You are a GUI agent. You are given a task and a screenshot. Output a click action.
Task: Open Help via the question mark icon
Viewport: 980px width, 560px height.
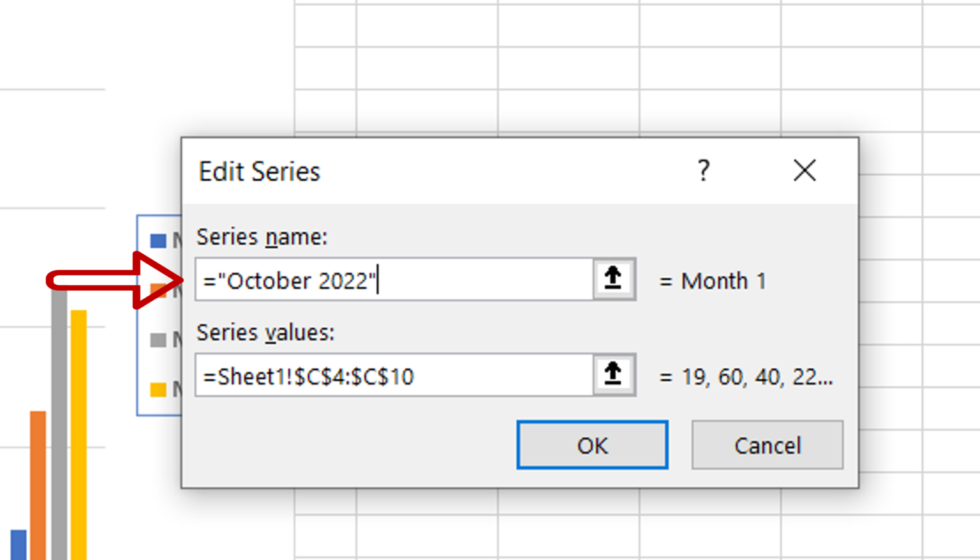pyautogui.click(x=702, y=171)
